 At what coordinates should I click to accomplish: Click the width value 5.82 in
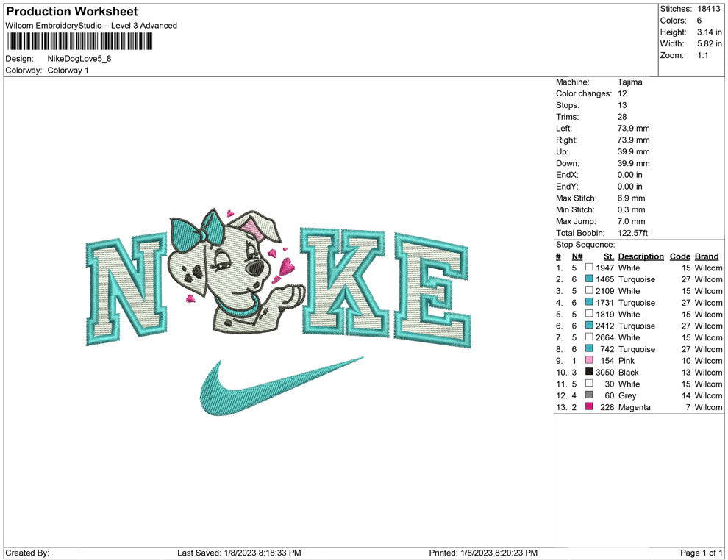[x=710, y=43]
